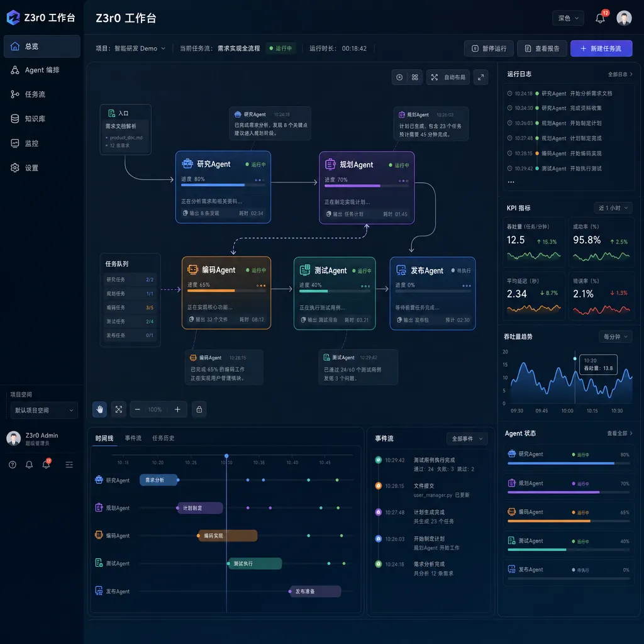Click the 规划Agent node clipboard icon
This screenshot has height=644, width=644.
pyautogui.click(x=330, y=164)
